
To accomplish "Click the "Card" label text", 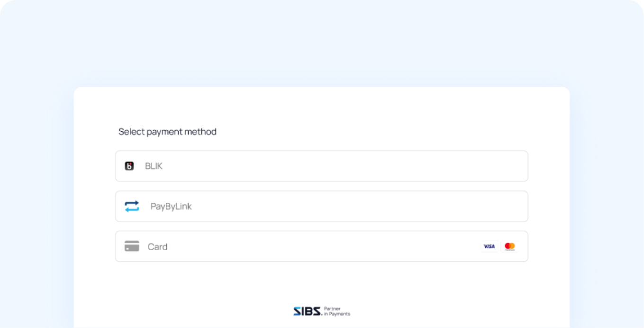I will point(158,246).
